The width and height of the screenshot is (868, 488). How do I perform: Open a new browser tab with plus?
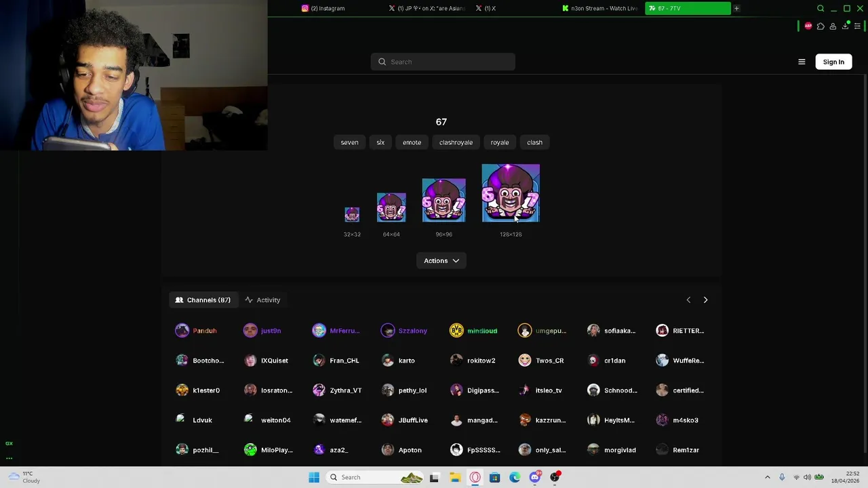pyautogui.click(x=736, y=8)
